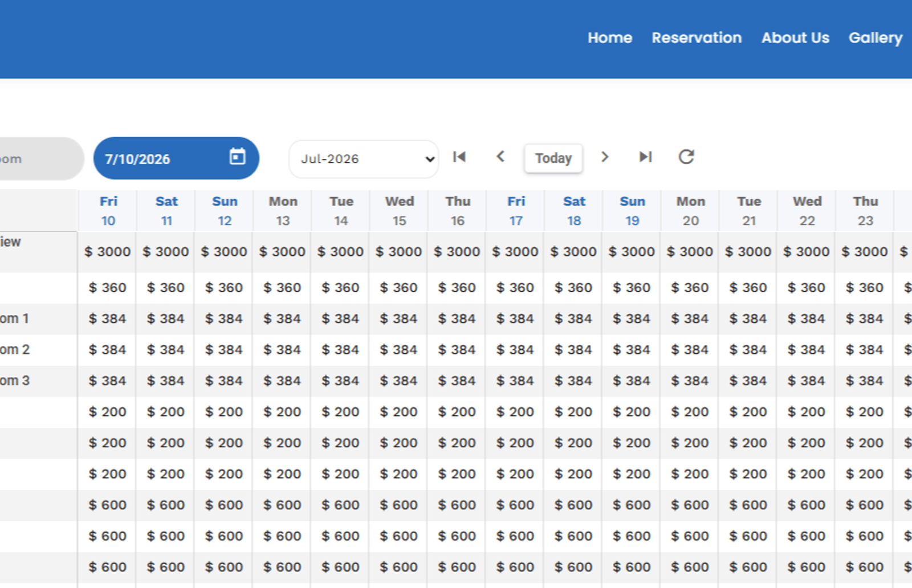This screenshot has height=588, width=912.
Task: Click the $ 384 cell for room 1 under Sun 12
Action: (x=224, y=318)
